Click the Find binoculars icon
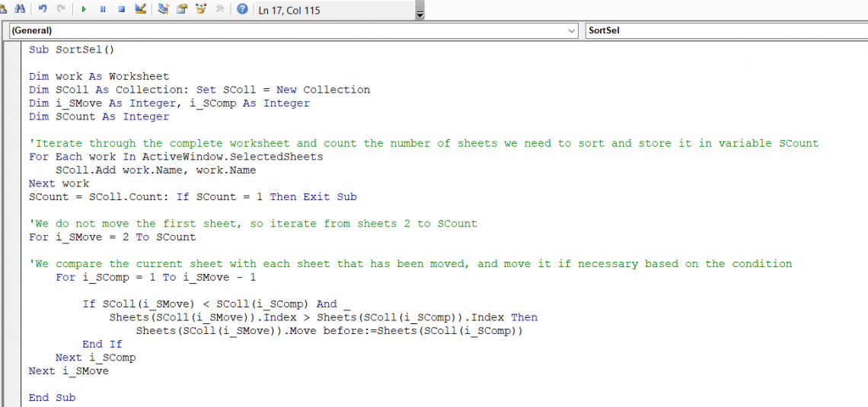Viewport: 868px width, 407px height. [21, 9]
